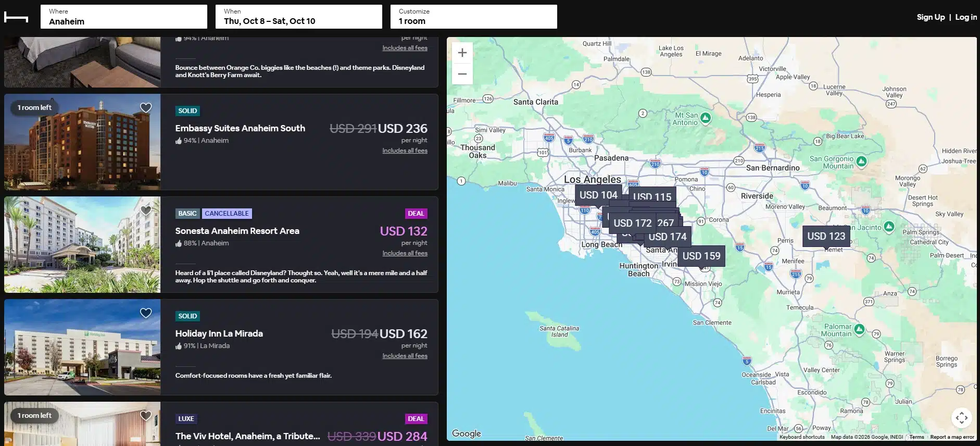Click the LUXE tag on The Viv Hotel
Viewport: 980px width, 446px height.
186,419
